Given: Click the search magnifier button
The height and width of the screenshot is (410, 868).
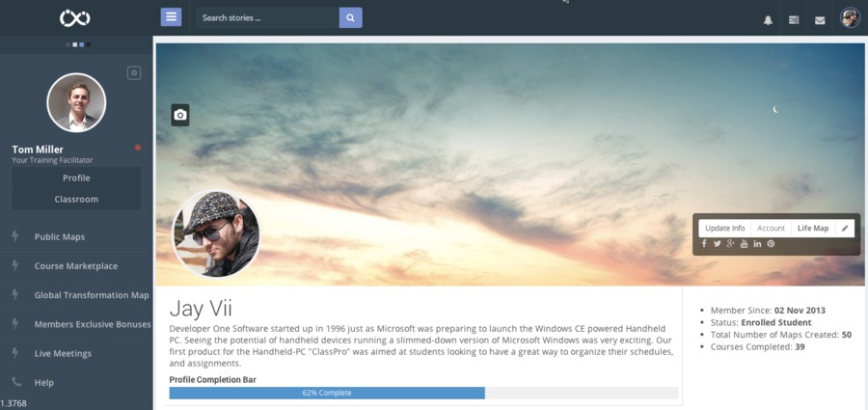Looking at the screenshot, I should 350,17.
